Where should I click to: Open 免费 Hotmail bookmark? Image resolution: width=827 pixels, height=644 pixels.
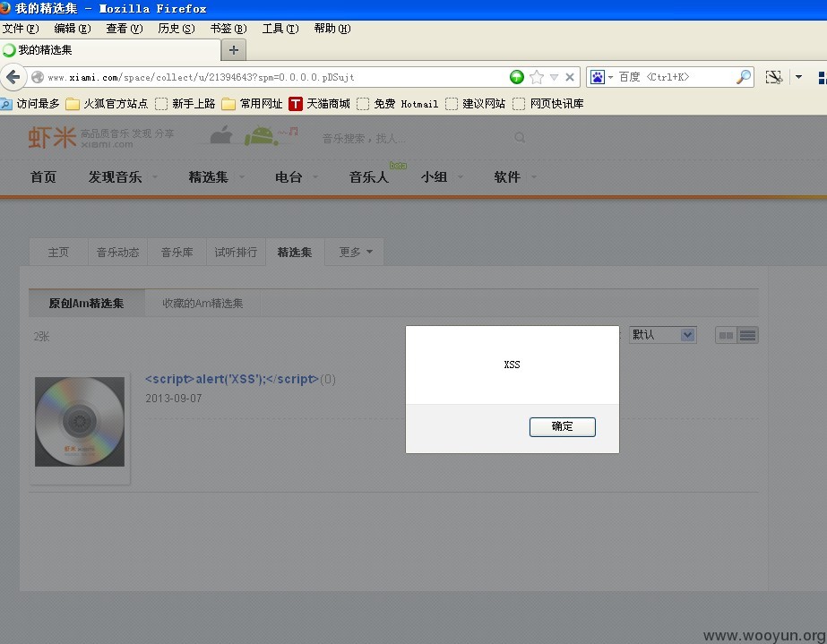pyautogui.click(x=397, y=104)
